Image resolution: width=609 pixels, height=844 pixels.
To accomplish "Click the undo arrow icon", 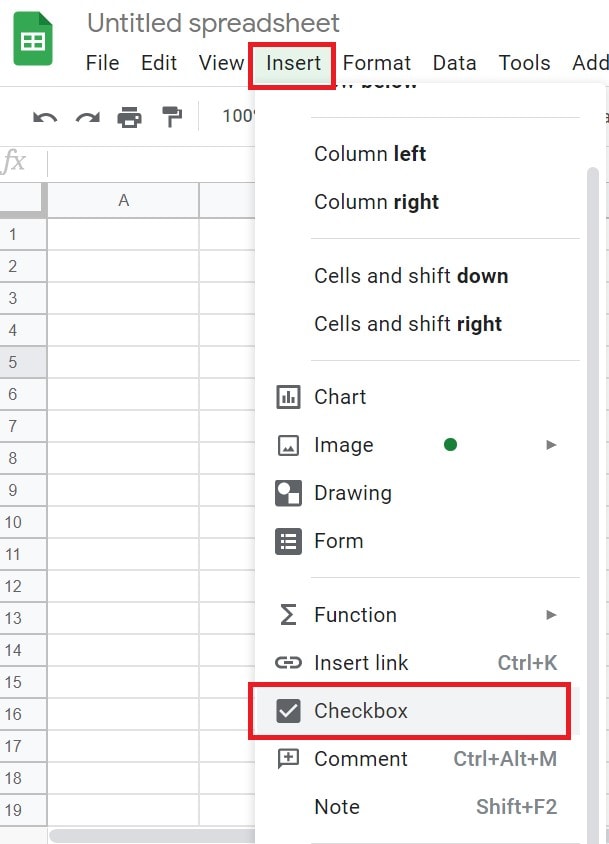I will 45,117.
